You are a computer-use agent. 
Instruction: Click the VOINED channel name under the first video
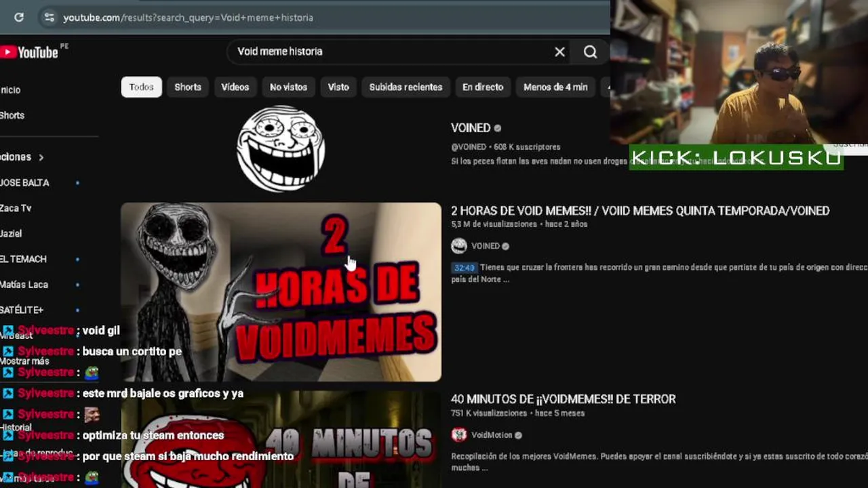pos(486,246)
